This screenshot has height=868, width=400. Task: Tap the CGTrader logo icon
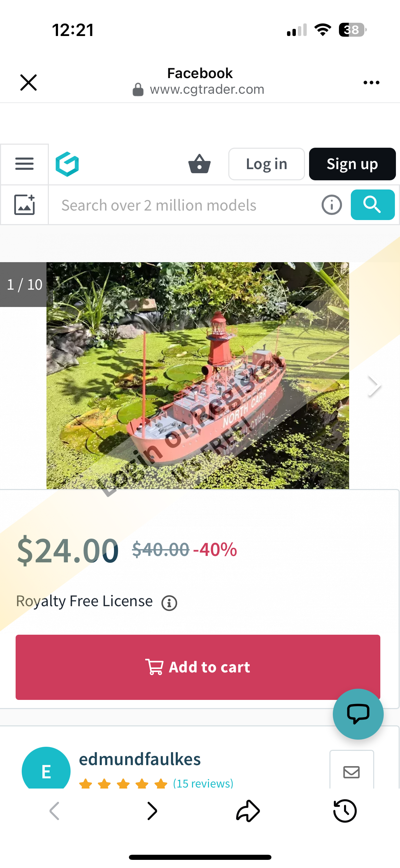pyautogui.click(x=67, y=164)
